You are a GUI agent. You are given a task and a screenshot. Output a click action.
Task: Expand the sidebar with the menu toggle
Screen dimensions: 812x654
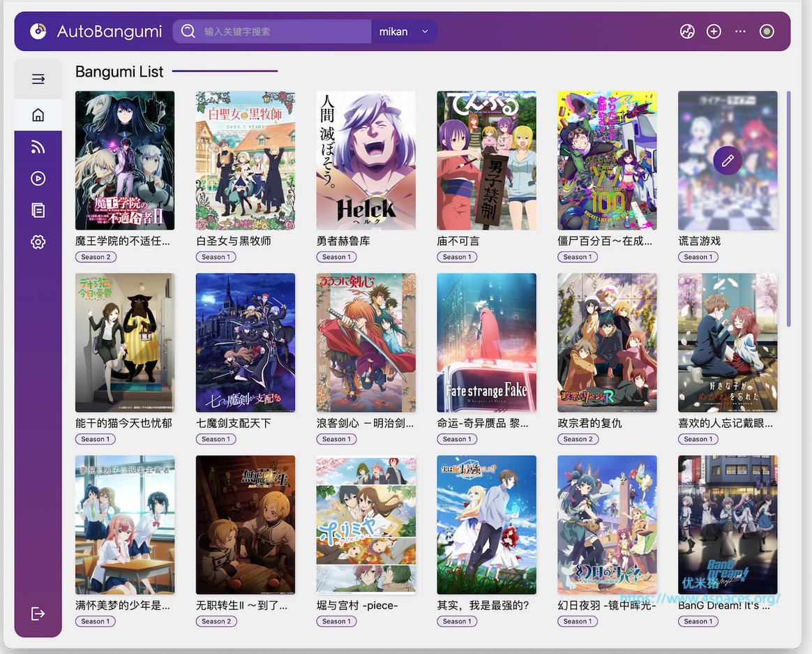pyautogui.click(x=38, y=79)
